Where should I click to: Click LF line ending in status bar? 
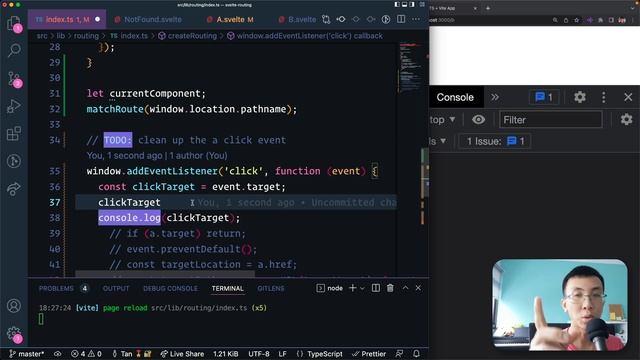(282, 354)
